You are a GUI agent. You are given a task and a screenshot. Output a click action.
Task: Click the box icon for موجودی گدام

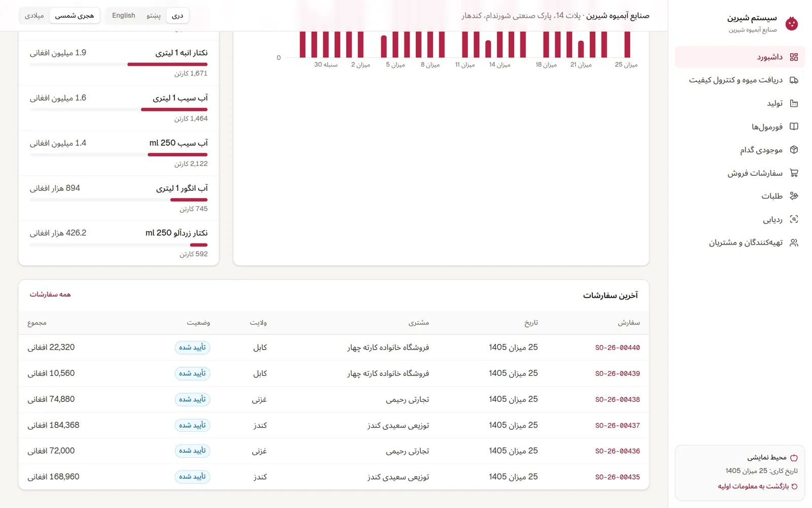click(794, 150)
